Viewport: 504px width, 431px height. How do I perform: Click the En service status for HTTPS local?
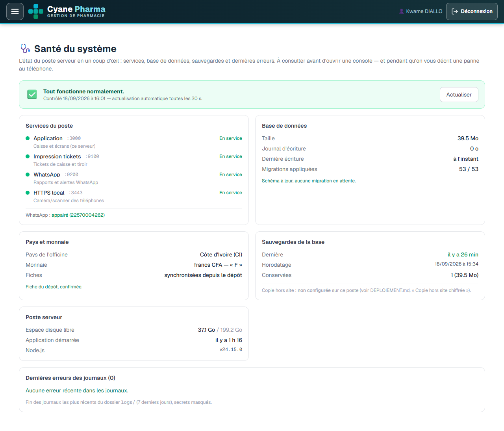pos(231,193)
